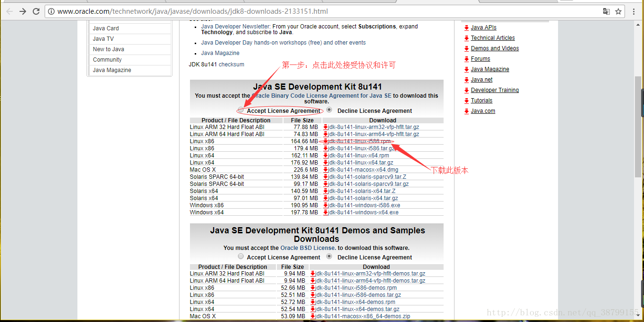The width and height of the screenshot is (644, 322).
Task: Open Developer Training resource link
Action: coord(495,90)
